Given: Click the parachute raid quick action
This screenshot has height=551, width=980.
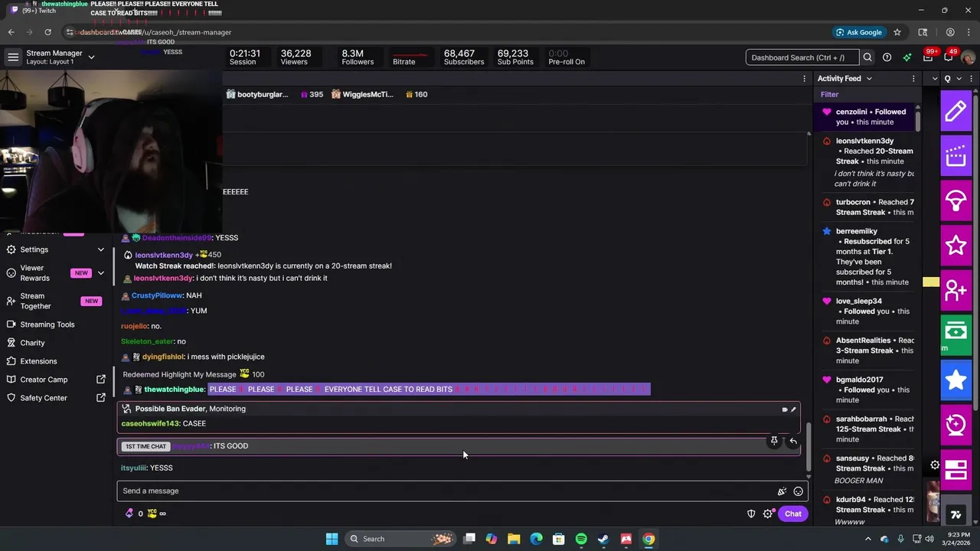Looking at the screenshot, I should click(x=955, y=201).
